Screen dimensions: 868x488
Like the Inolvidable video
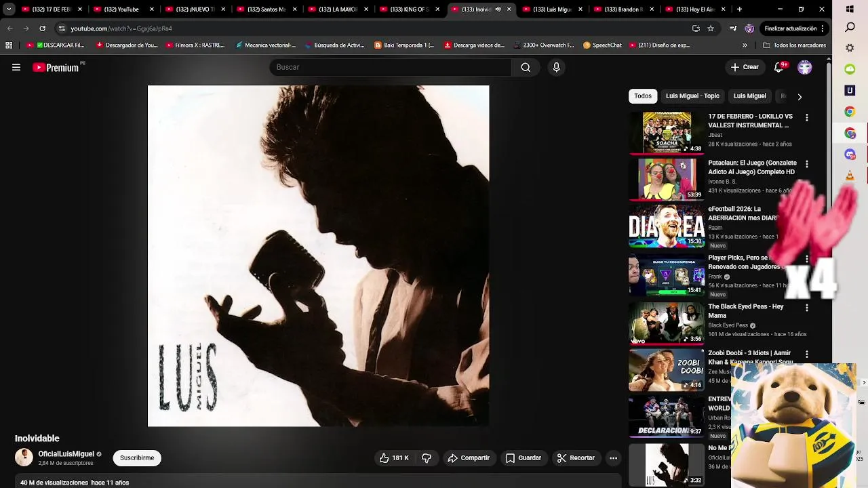394,458
